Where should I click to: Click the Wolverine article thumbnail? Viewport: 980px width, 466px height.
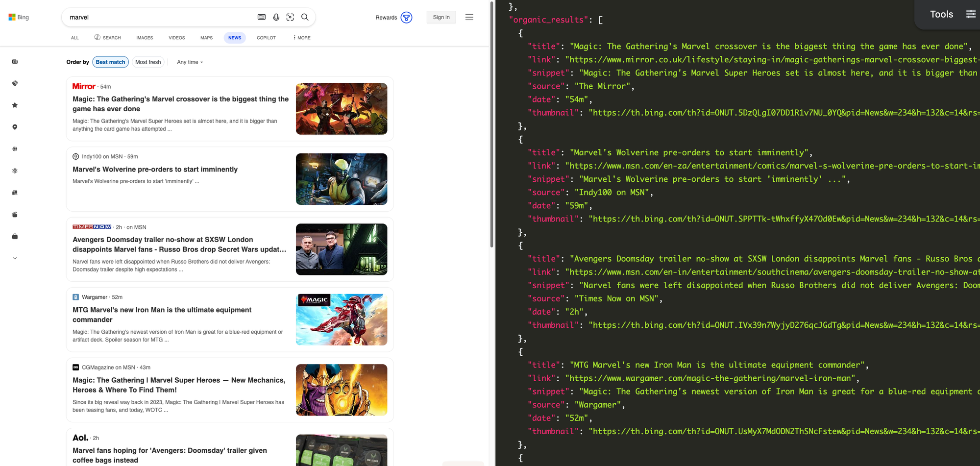pos(342,179)
